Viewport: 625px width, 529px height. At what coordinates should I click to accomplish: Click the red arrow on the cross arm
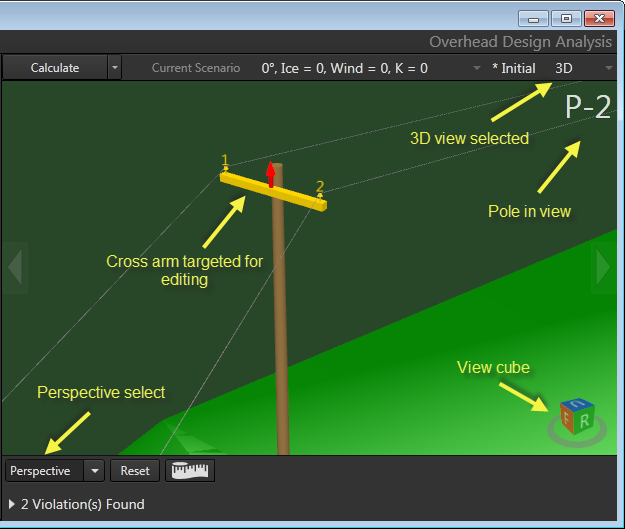point(270,175)
